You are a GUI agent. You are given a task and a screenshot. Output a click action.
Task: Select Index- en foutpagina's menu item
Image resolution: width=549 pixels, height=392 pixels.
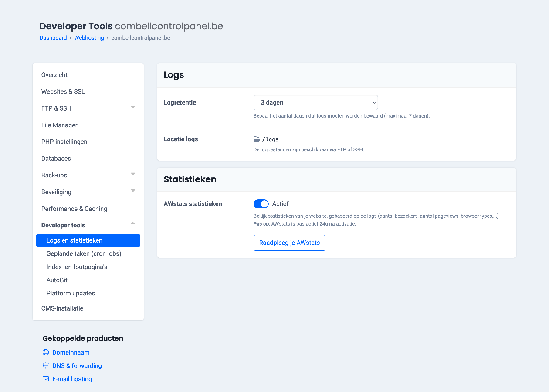77,267
